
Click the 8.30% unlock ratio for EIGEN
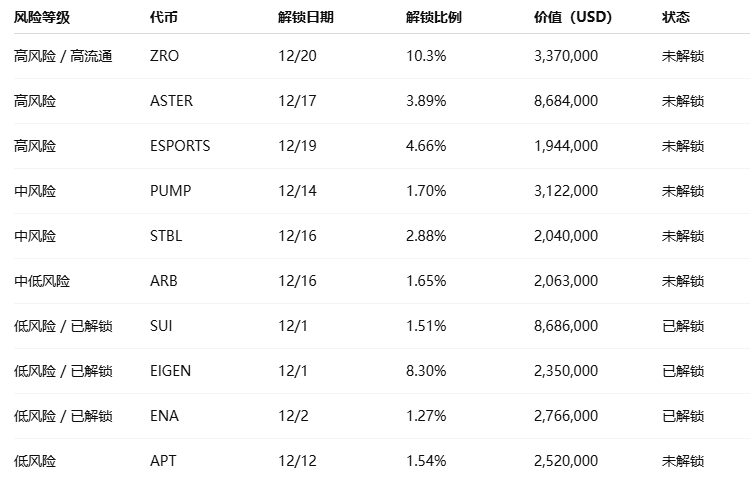click(426, 371)
